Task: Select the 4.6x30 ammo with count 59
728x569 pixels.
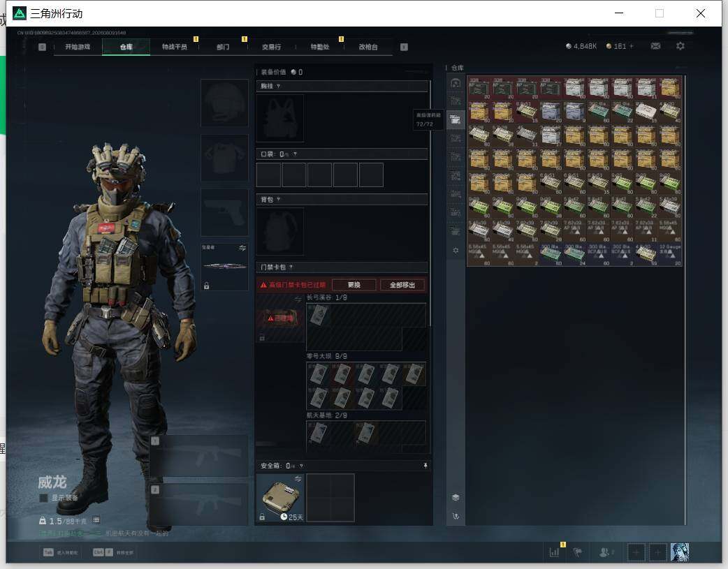Action: point(646,254)
